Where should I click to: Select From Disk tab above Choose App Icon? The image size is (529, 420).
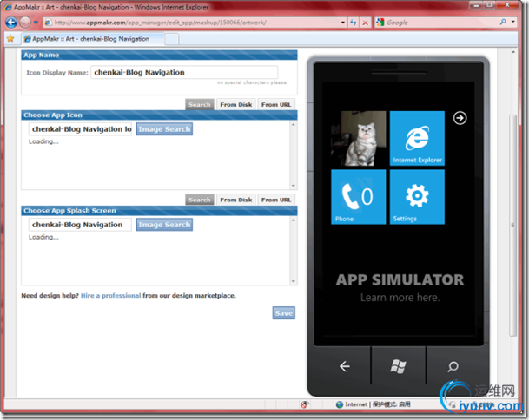(235, 104)
